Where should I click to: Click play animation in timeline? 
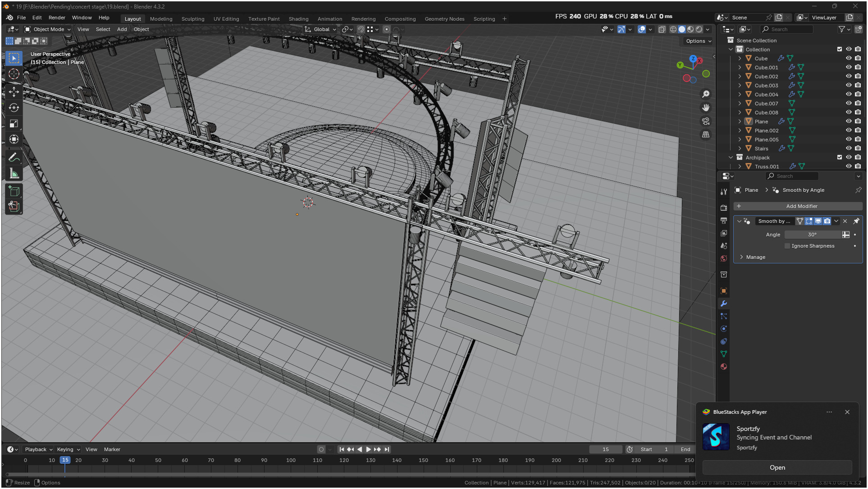[368, 449]
